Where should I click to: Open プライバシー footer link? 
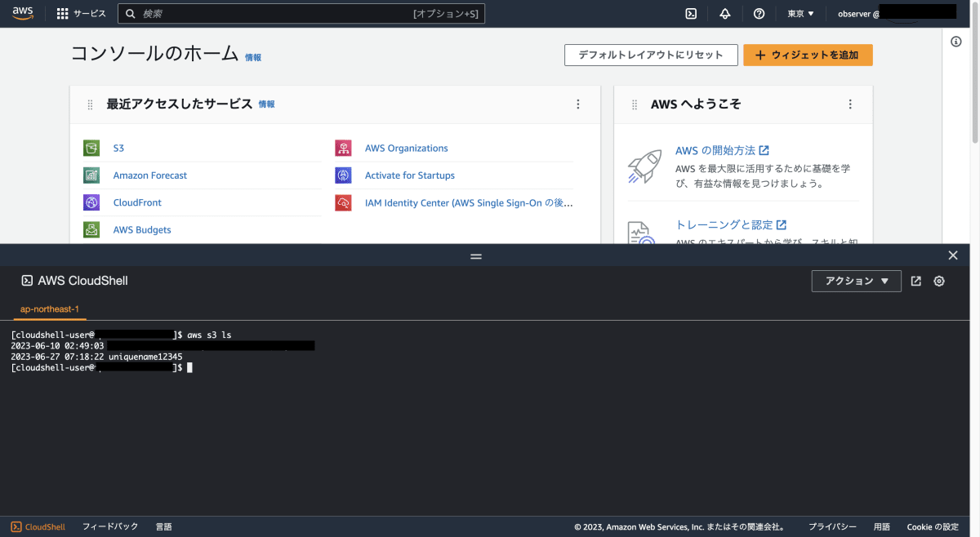click(x=832, y=527)
